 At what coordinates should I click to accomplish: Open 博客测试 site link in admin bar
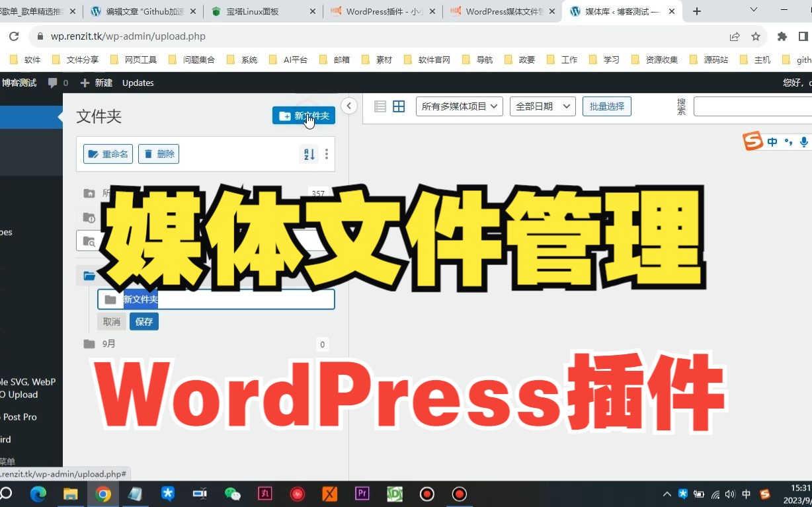[x=19, y=83]
